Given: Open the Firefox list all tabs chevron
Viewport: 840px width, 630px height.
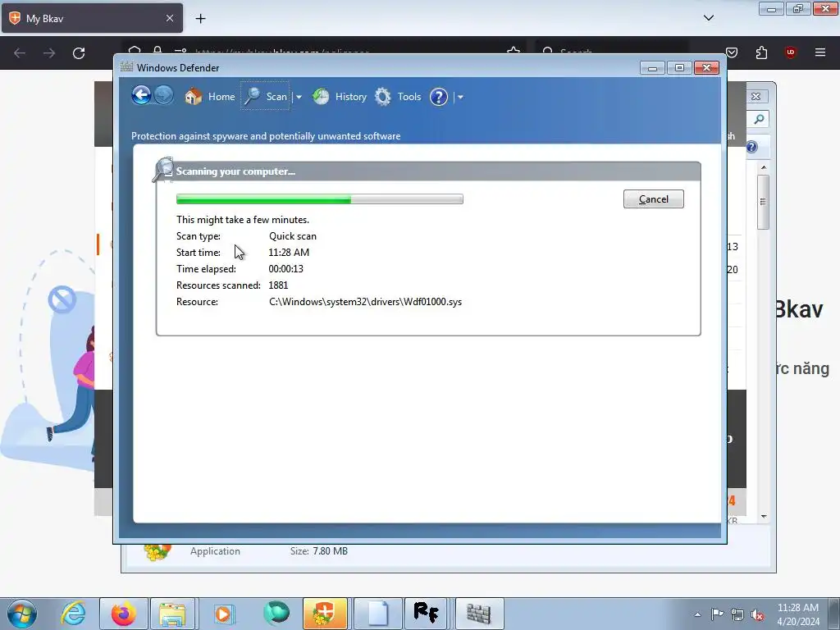Looking at the screenshot, I should (x=708, y=18).
